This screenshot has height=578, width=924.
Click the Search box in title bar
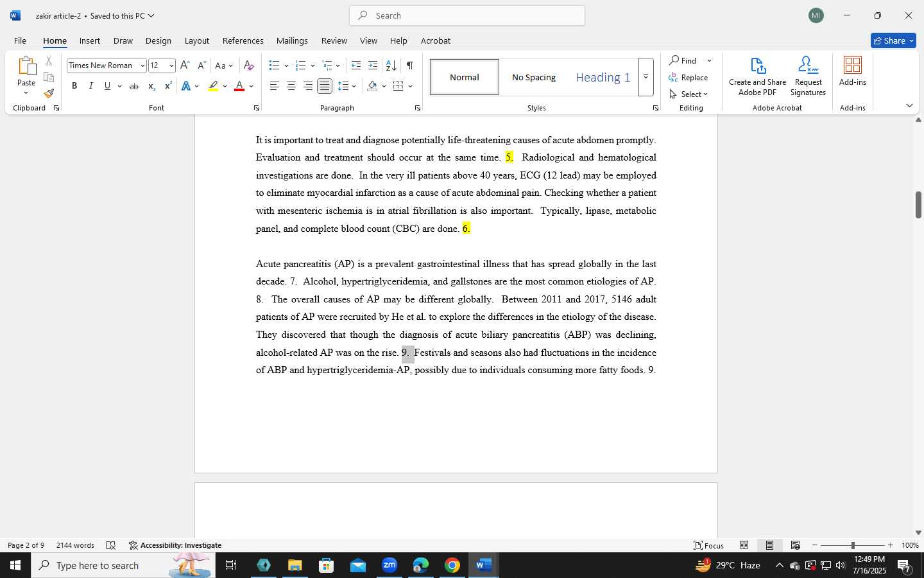tap(467, 15)
